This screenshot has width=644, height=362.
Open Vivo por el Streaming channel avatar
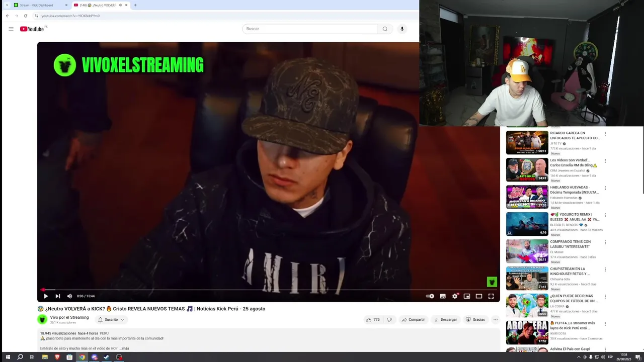pyautogui.click(x=42, y=319)
